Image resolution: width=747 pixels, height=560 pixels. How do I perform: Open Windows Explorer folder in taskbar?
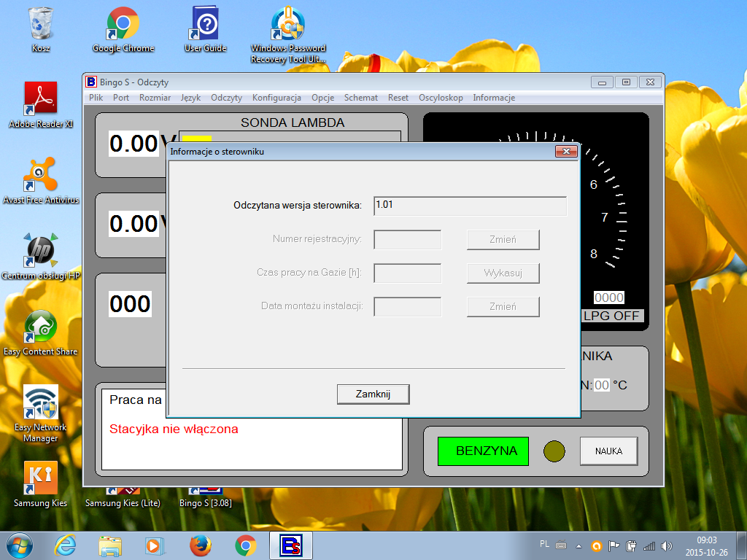[110, 545]
